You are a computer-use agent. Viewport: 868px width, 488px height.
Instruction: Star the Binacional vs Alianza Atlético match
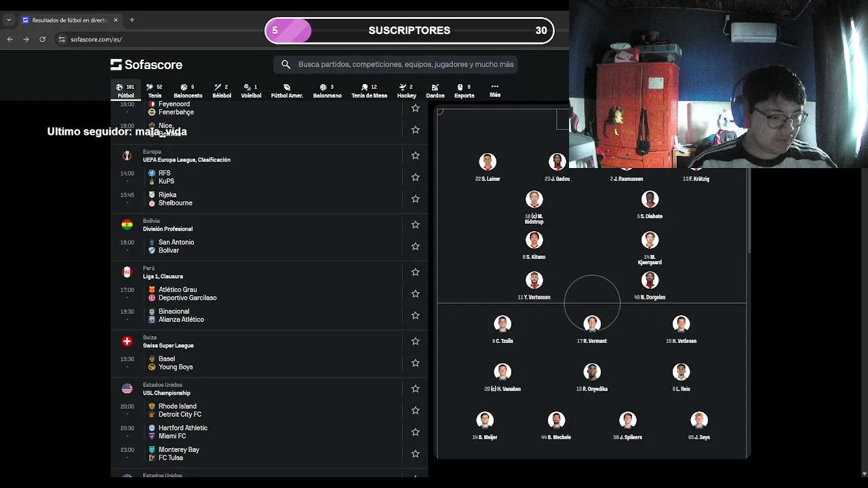[x=415, y=316]
